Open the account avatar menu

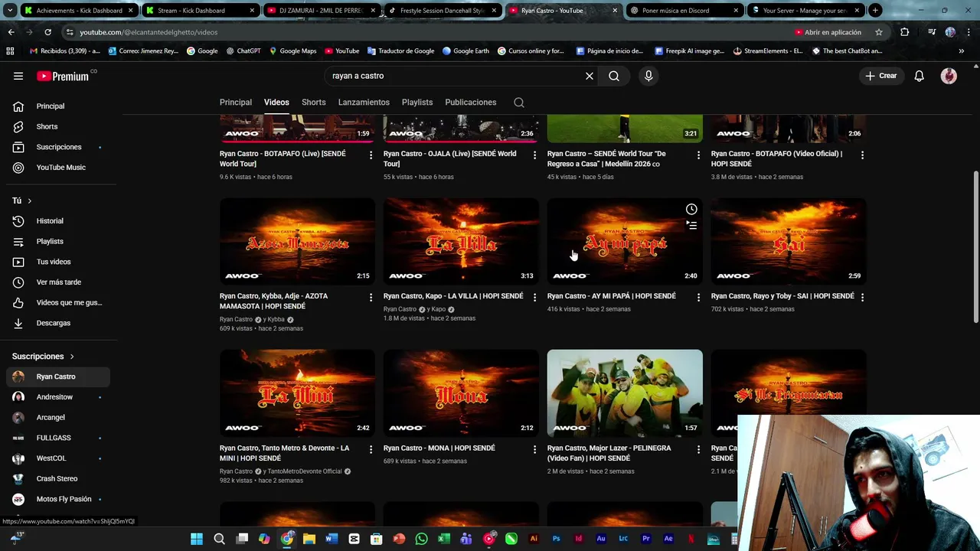[x=949, y=76]
